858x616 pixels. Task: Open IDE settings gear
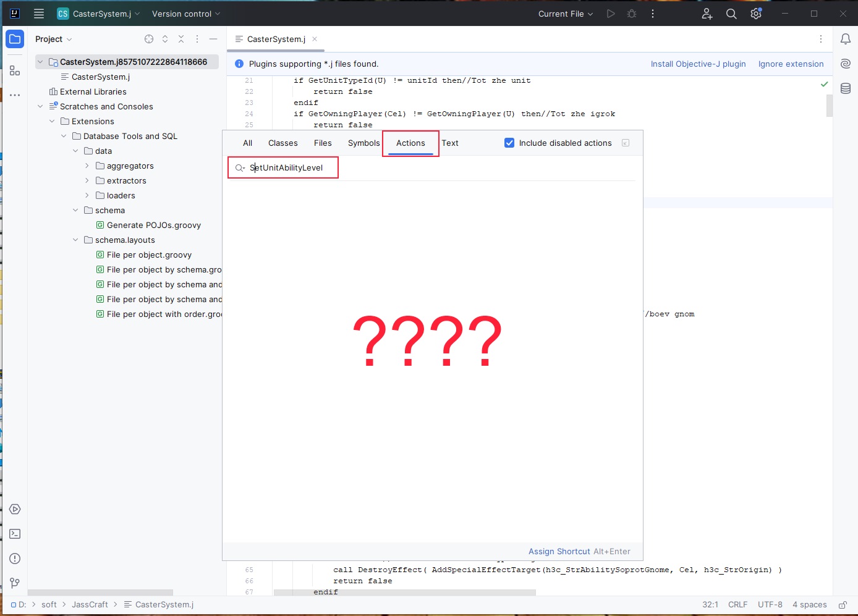coord(756,14)
